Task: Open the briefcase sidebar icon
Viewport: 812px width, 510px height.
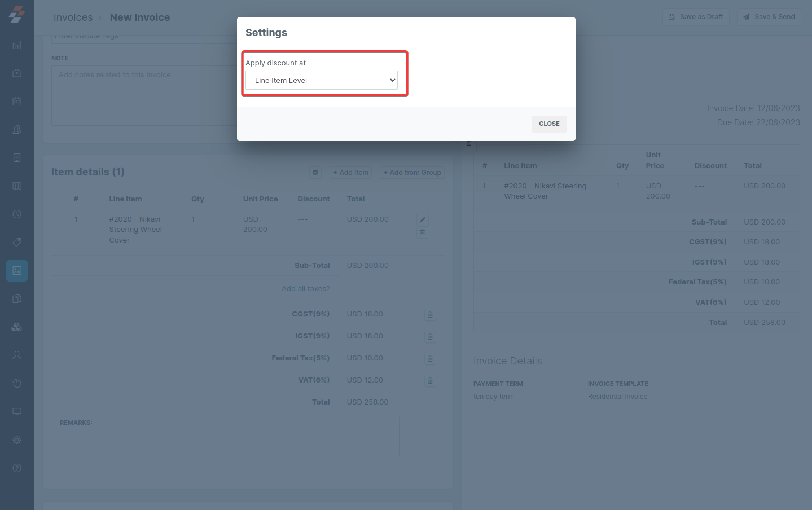Action: coord(17,73)
